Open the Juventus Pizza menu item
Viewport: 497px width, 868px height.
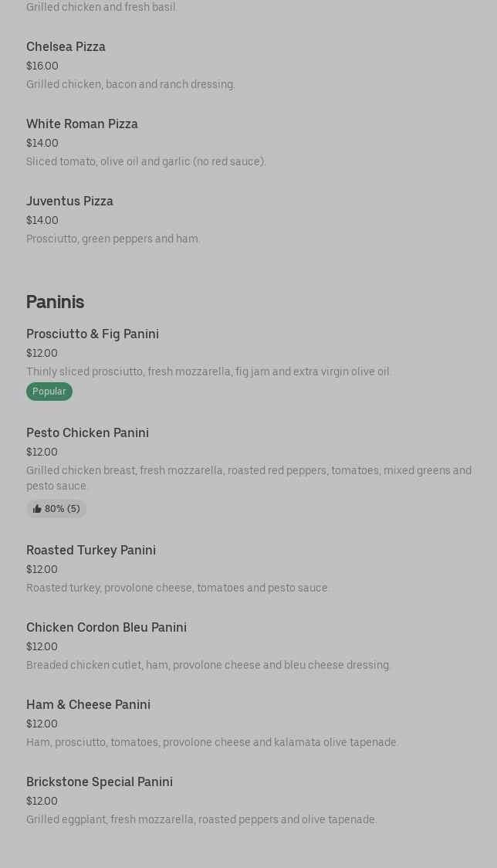click(x=69, y=201)
